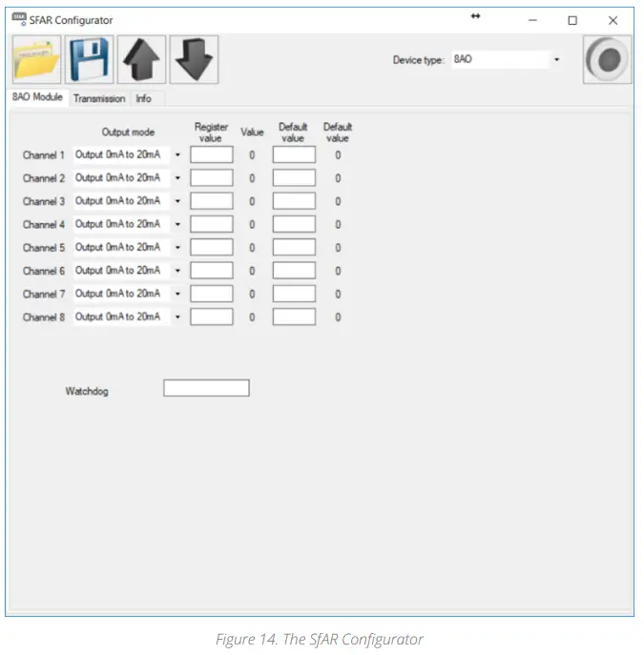
Task: Click the Watchdog label
Action: (87, 392)
